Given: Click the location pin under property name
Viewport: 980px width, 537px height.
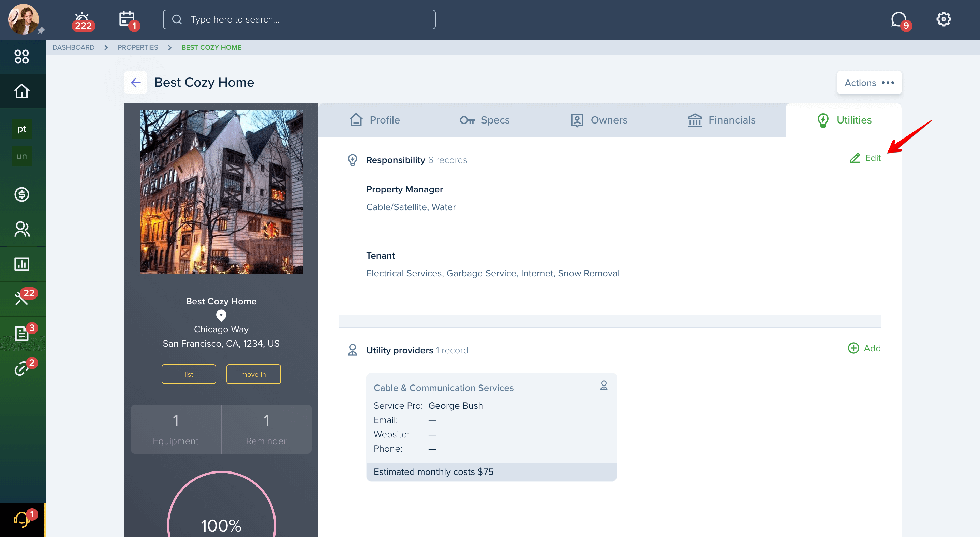Looking at the screenshot, I should pos(221,316).
